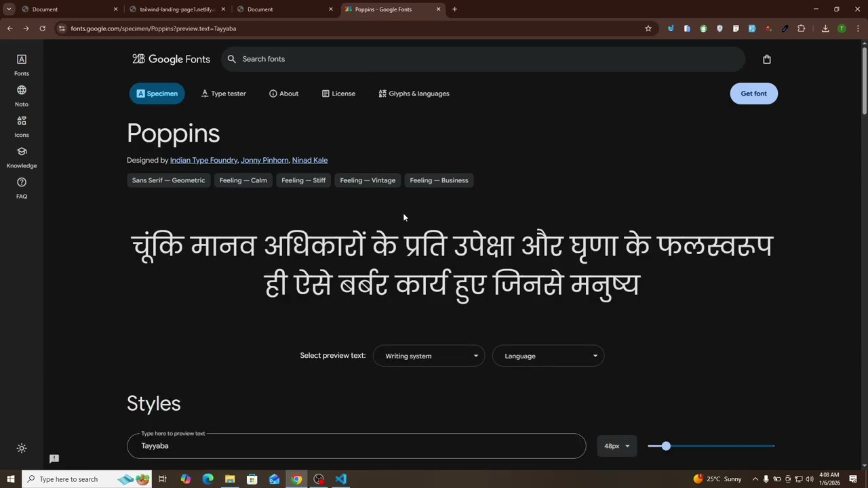Image resolution: width=868 pixels, height=488 pixels.
Task: Switch to the About tab
Action: pos(283,94)
